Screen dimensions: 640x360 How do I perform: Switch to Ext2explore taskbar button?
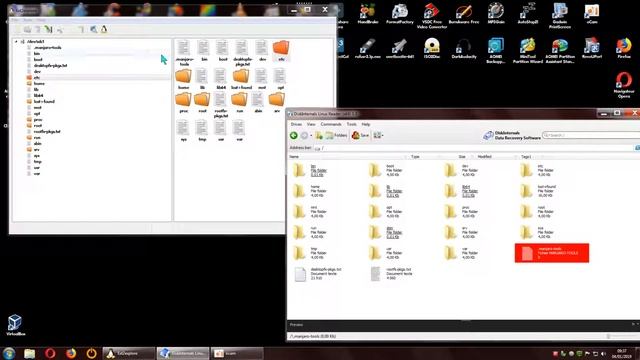128,353
